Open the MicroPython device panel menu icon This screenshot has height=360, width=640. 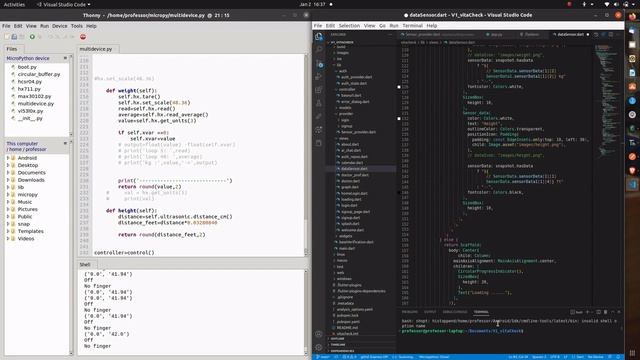coord(65,58)
